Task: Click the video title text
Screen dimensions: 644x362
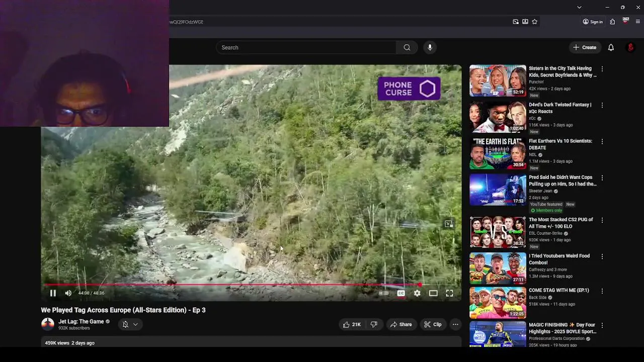Action: tap(123, 310)
